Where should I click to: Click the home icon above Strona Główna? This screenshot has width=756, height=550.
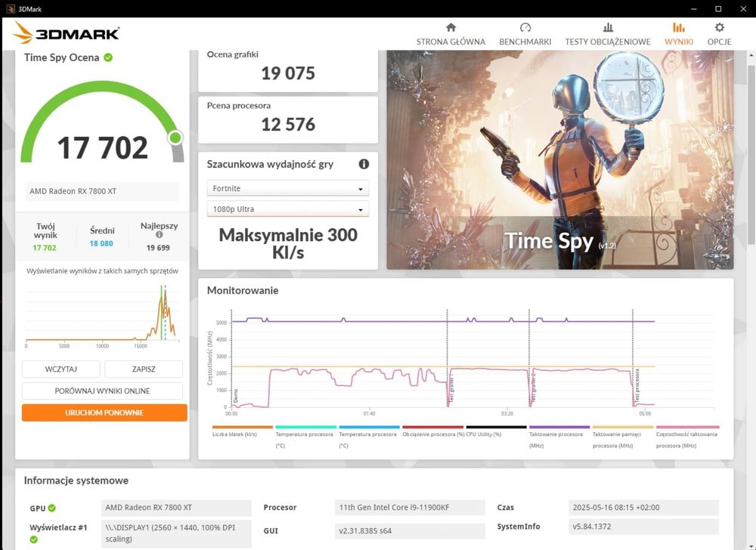[x=451, y=27]
